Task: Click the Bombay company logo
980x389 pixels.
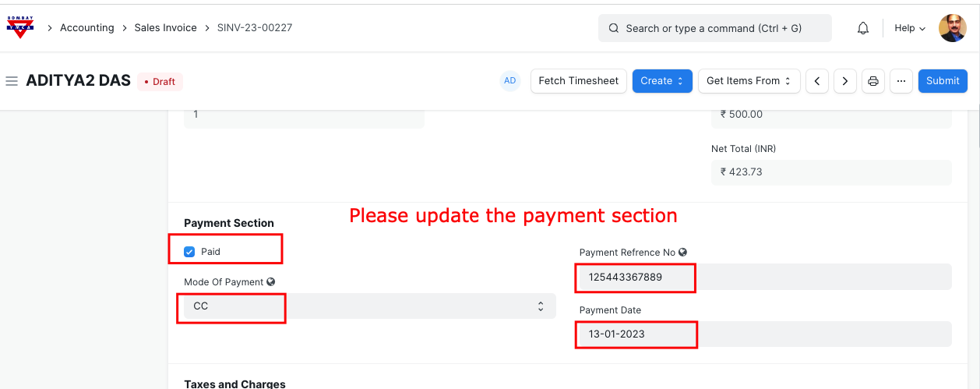Action: pyautogui.click(x=20, y=27)
